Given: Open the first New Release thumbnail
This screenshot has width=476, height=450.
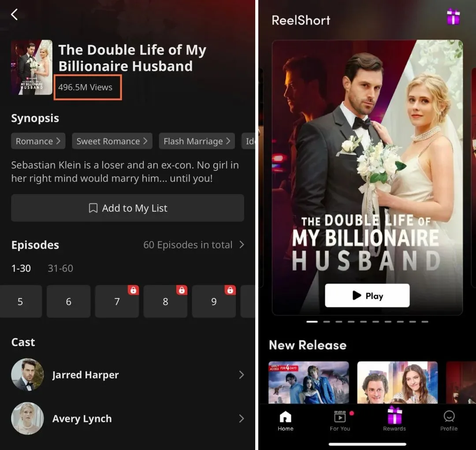Looking at the screenshot, I should point(309,382).
